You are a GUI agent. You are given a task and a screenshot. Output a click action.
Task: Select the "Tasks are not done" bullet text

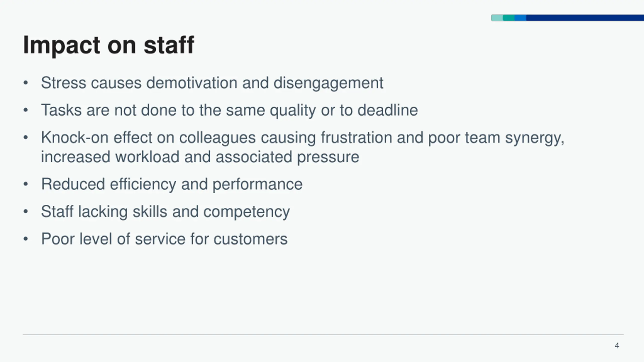(229, 110)
